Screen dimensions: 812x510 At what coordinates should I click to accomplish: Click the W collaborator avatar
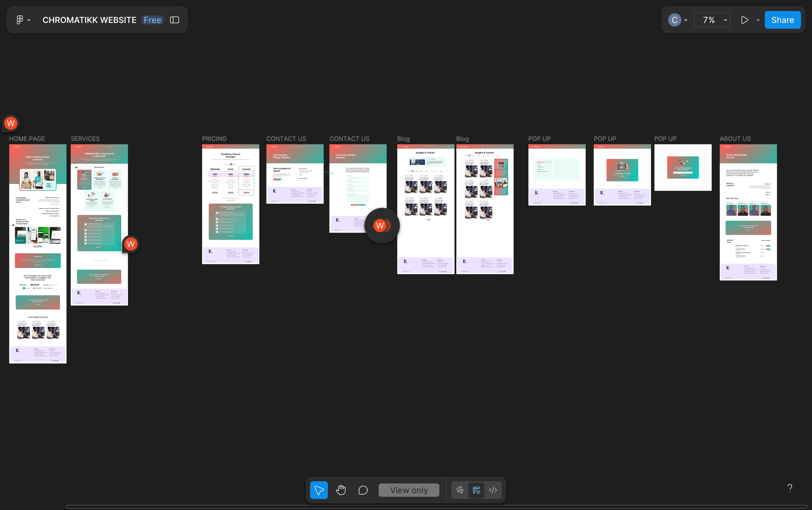click(10, 123)
